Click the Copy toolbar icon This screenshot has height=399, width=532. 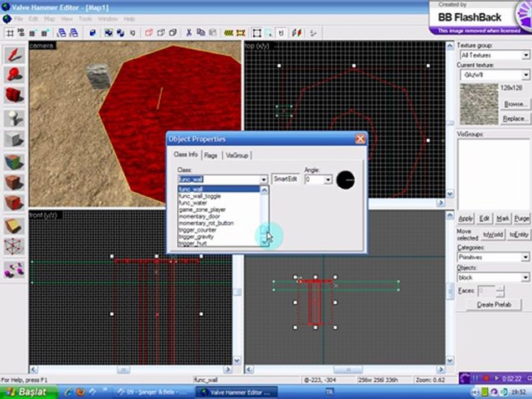(x=201, y=33)
